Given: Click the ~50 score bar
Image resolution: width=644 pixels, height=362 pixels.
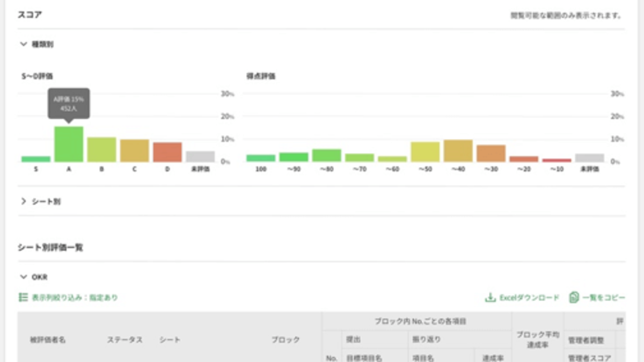Looking at the screenshot, I should pos(425,152).
